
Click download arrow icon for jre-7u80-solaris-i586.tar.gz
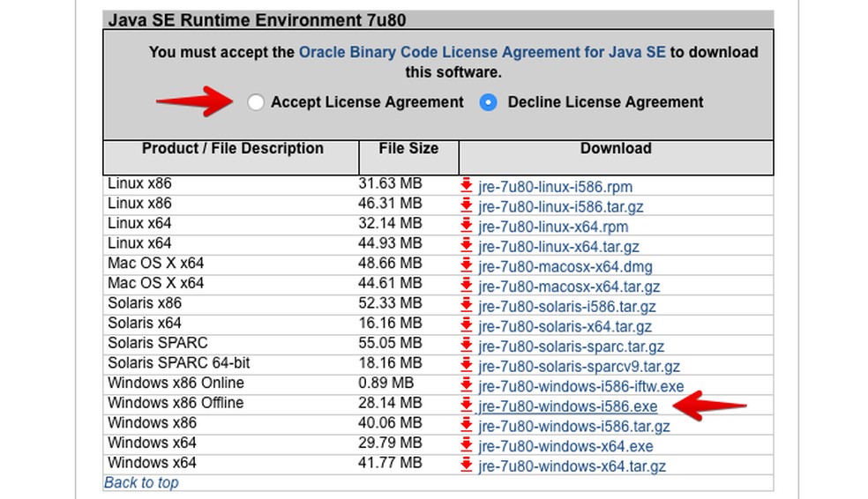point(467,306)
